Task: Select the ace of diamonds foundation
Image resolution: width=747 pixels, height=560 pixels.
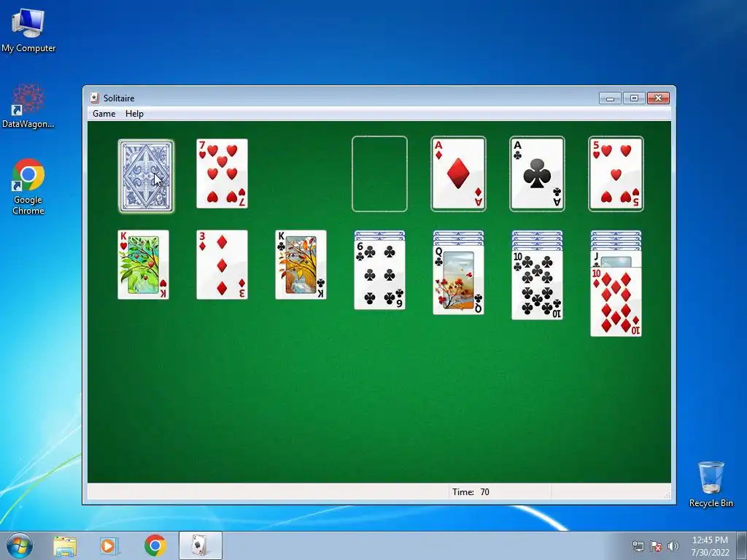Action: coord(458,174)
